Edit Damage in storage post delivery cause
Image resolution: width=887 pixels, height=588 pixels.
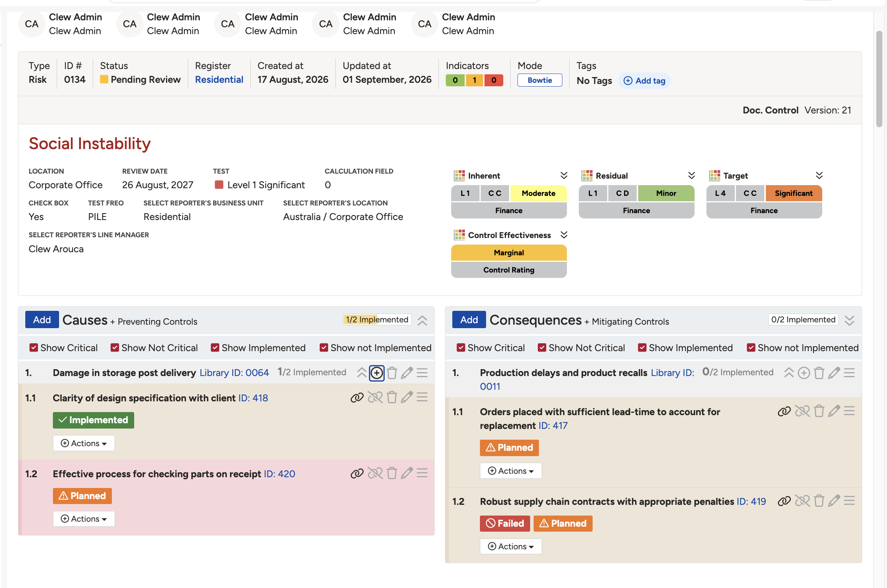click(x=407, y=373)
